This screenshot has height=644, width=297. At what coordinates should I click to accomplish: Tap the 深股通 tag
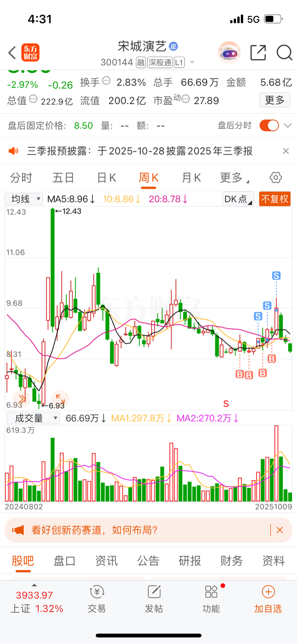pyautogui.click(x=160, y=62)
